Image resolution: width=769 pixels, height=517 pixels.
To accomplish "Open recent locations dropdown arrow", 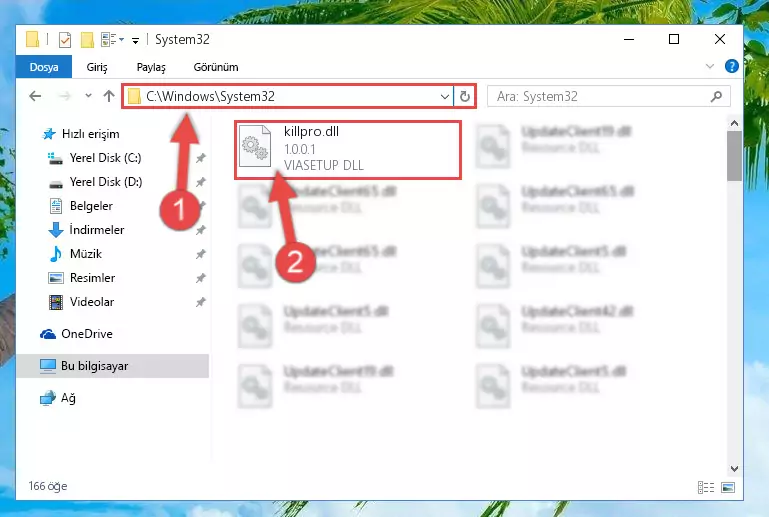I will point(88,96).
